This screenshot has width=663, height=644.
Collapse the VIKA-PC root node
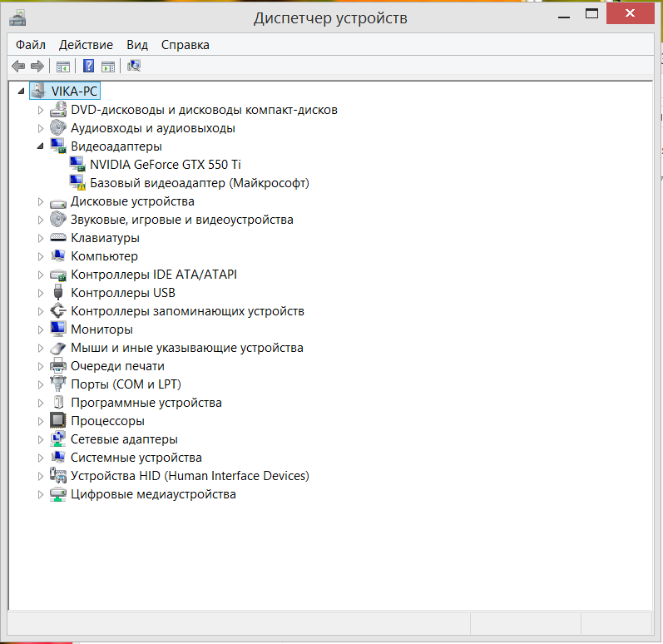21,91
